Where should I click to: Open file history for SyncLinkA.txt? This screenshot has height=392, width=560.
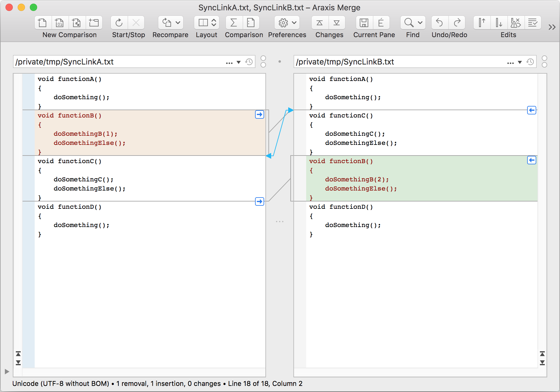[x=249, y=61]
